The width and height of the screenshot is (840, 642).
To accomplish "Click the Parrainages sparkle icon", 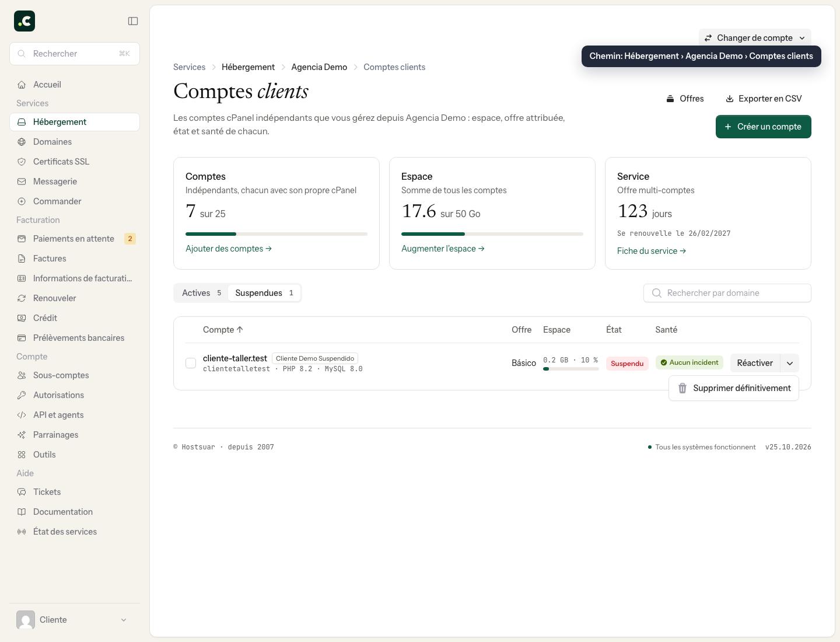I will coord(22,435).
